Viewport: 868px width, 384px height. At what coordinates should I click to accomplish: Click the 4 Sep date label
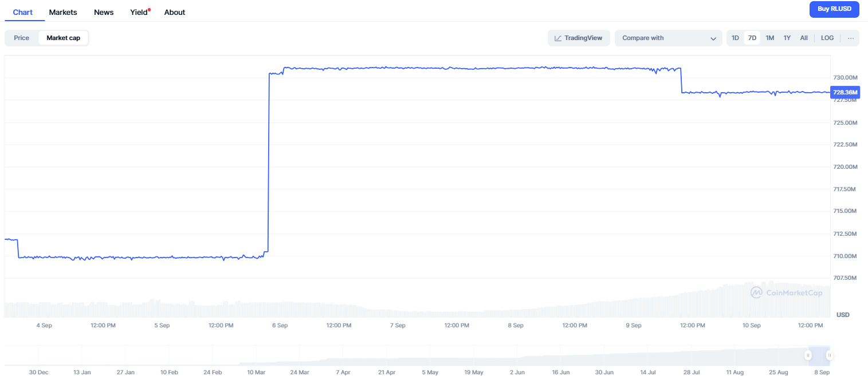coord(44,325)
